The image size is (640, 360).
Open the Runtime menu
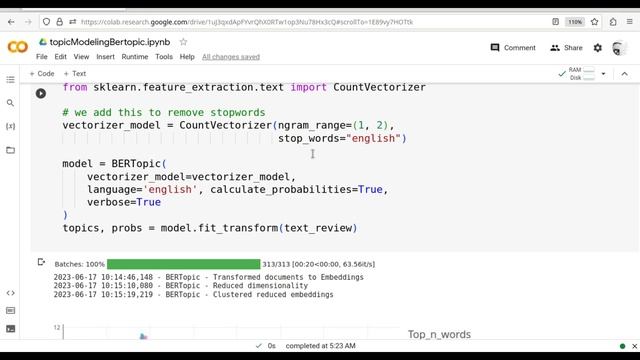(x=135, y=57)
